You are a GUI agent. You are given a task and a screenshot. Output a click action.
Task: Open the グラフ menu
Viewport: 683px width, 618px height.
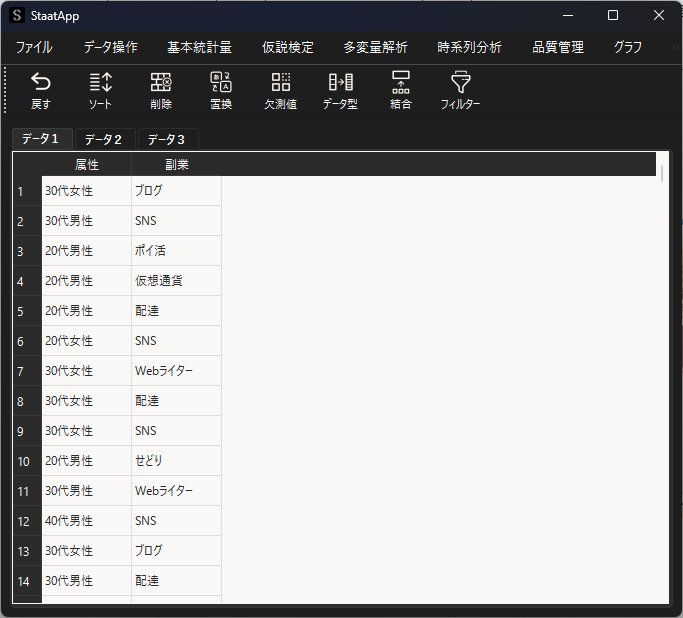click(x=628, y=47)
